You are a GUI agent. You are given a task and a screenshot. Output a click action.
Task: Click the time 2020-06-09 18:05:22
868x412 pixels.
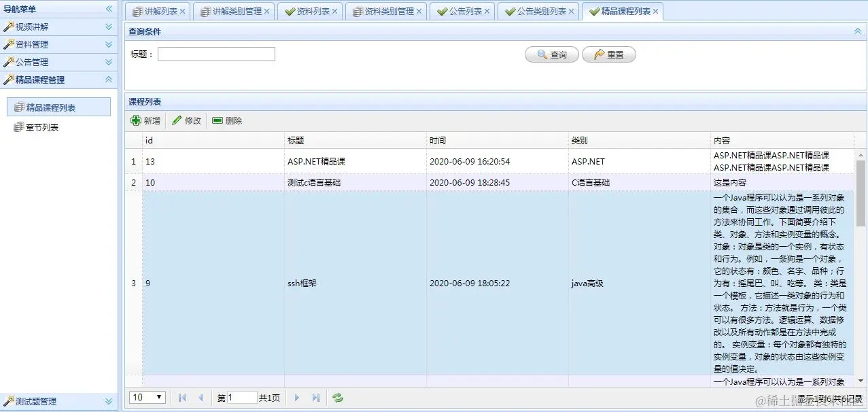[470, 284]
